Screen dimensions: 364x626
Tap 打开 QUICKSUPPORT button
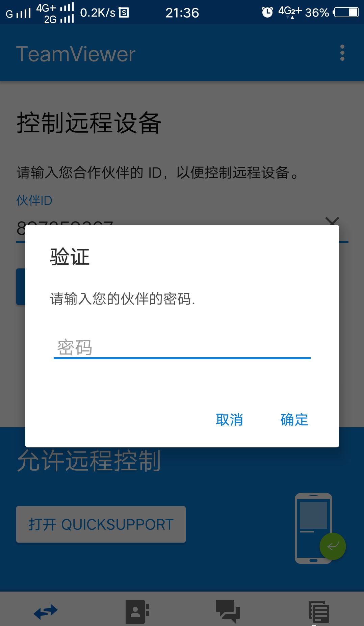click(x=101, y=524)
